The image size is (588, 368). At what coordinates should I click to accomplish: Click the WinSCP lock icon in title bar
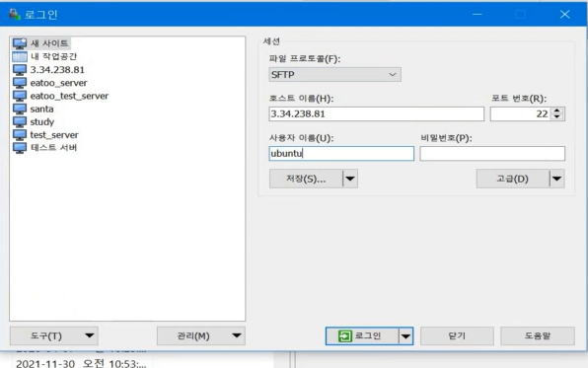(x=14, y=14)
